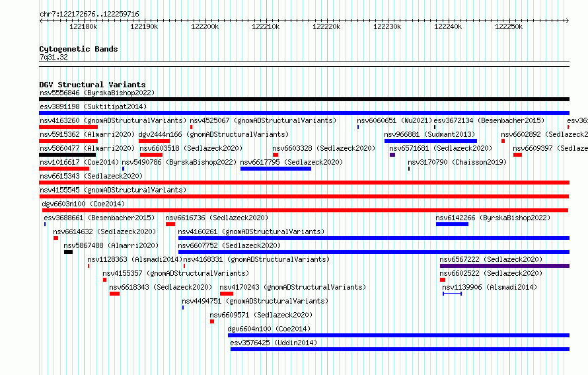Select nsv966881 (Sudmant2013) label

(x=429, y=134)
